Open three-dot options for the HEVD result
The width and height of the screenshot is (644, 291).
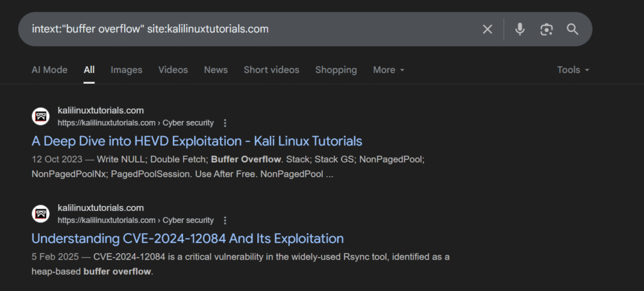pyautogui.click(x=225, y=123)
